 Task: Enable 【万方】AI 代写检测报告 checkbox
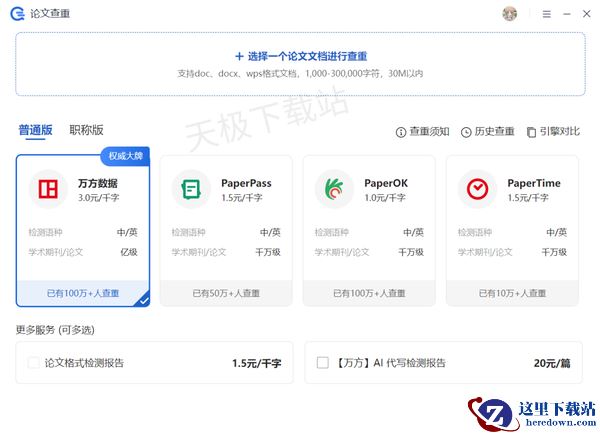[323, 363]
